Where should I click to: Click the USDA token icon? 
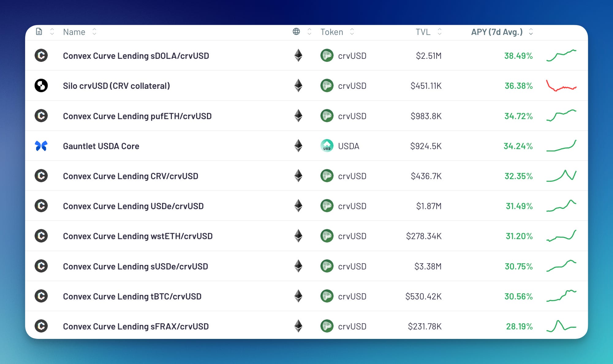tap(327, 146)
